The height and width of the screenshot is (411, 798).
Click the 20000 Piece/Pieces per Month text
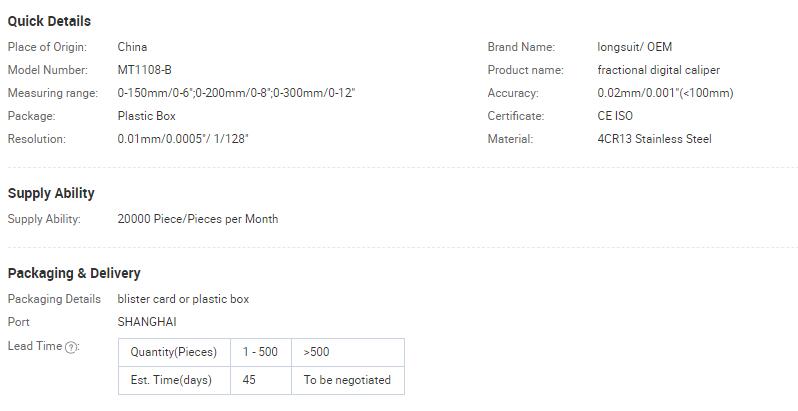coord(198,219)
